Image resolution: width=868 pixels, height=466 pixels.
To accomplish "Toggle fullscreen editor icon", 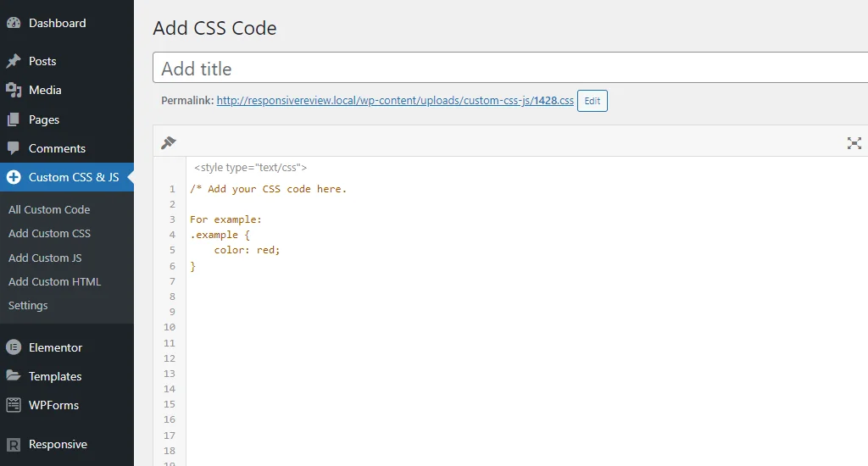I will click(854, 143).
